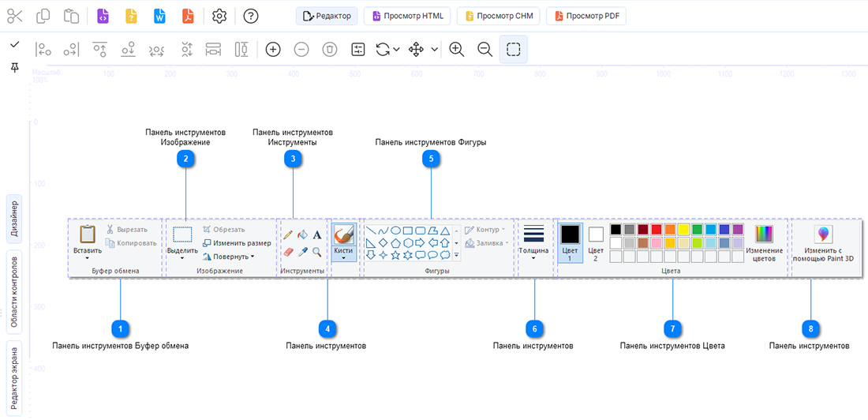
Task: Switch to Просмотр PDF tab
Action: (x=586, y=16)
